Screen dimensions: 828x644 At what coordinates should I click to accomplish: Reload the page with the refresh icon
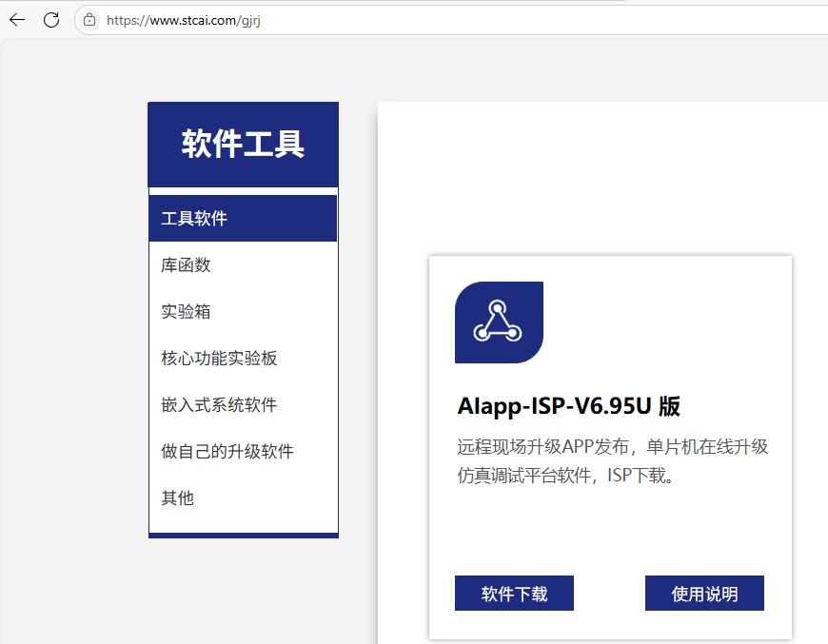(x=51, y=20)
